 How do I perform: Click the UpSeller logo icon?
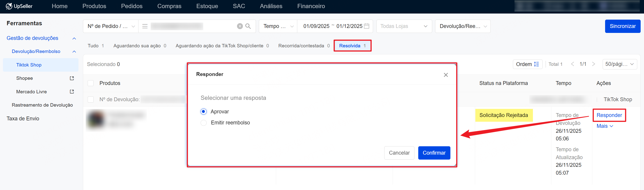(9, 6)
